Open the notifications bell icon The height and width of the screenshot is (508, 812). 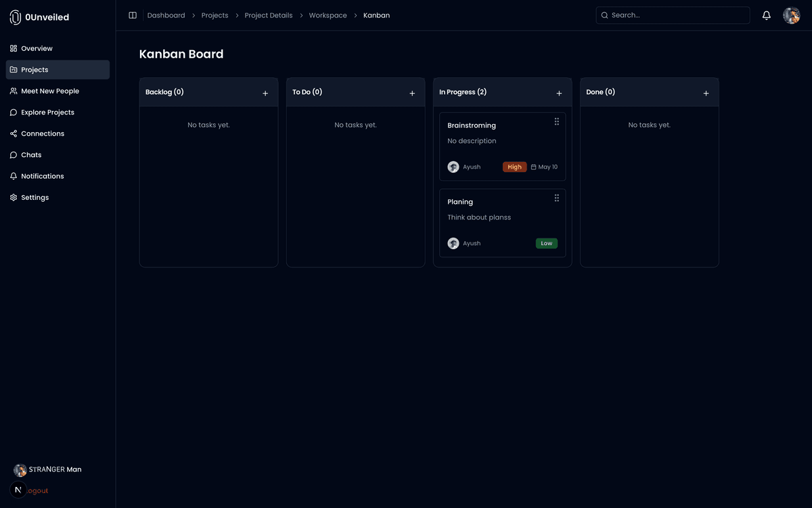click(766, 16)
